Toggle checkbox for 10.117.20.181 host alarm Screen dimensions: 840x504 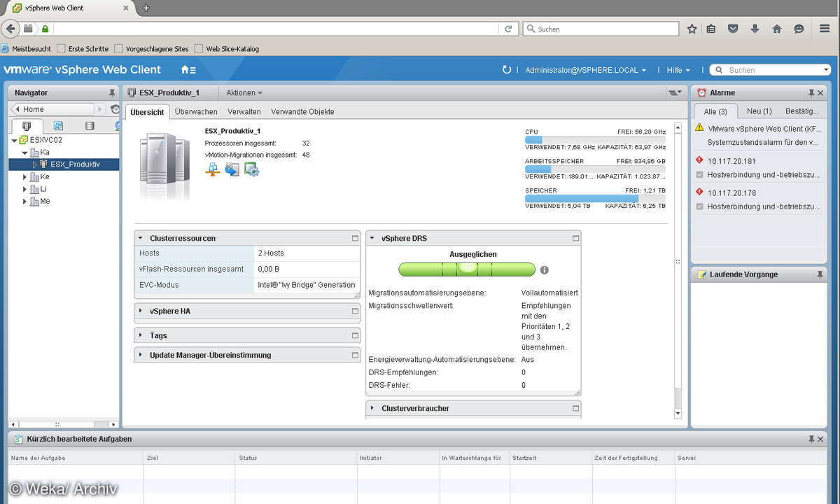[700, 174]
